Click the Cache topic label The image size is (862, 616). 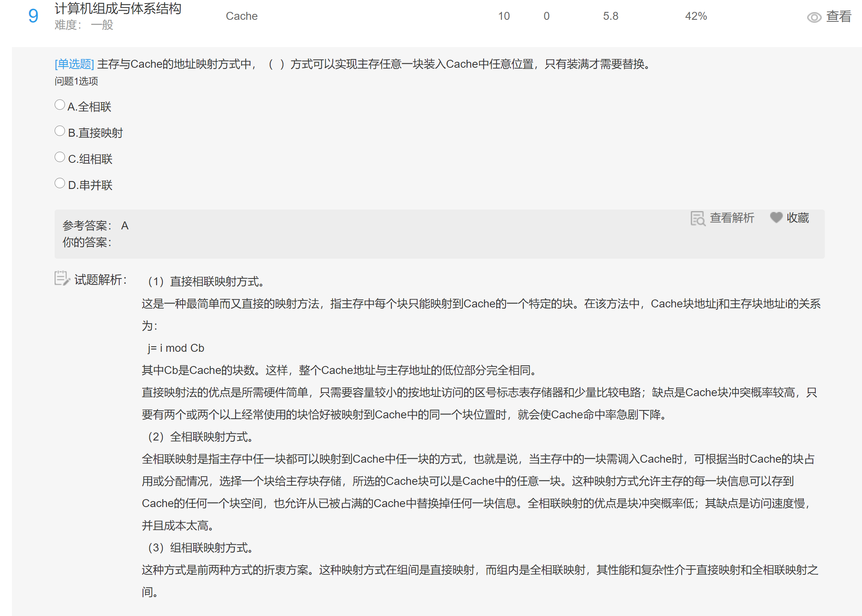(x=242, y=16)
